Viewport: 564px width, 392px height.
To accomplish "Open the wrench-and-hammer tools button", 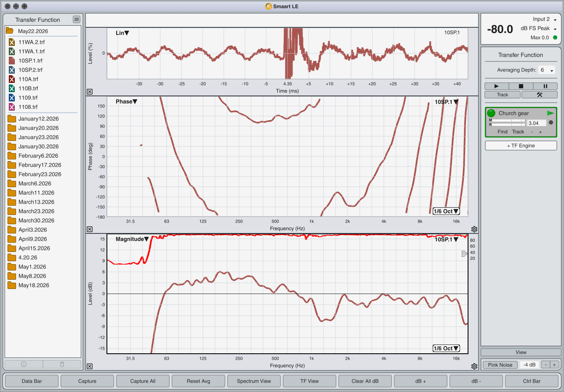I will (x=540, y=95).
